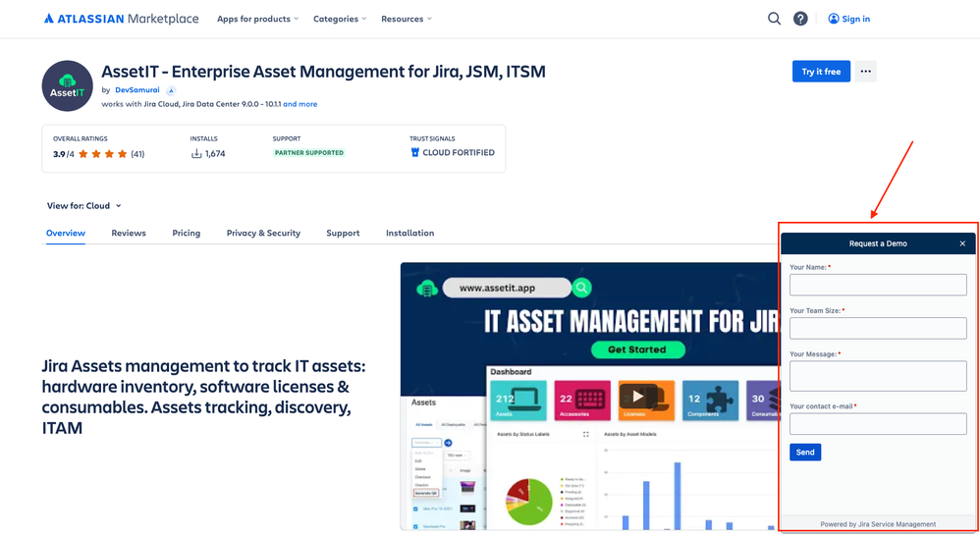Click Powered by Jira Service Management footer

[878, 524]
